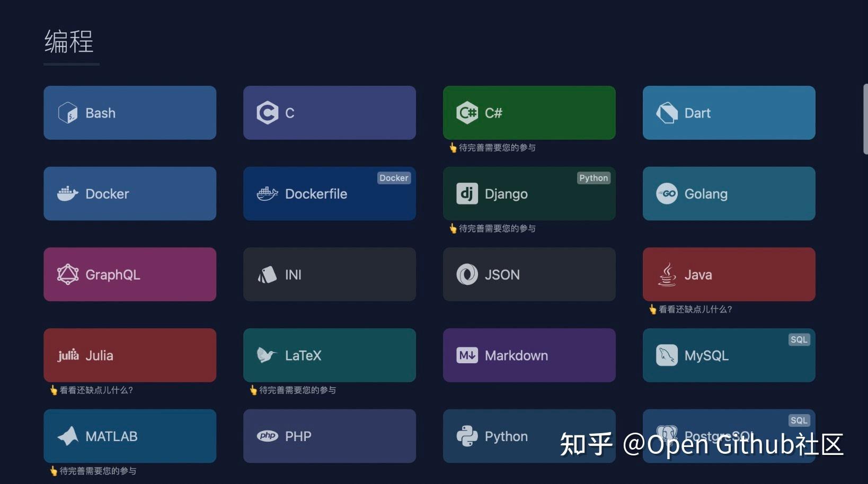
Task: Click the 'MySQL' card label text
Action: 706,356
